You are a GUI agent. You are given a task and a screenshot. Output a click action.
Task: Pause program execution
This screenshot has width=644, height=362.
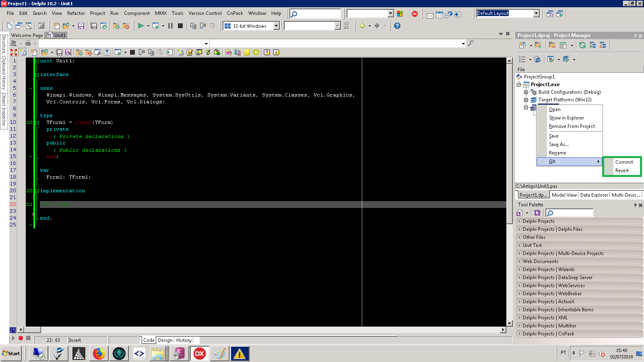tap(170, 26)
